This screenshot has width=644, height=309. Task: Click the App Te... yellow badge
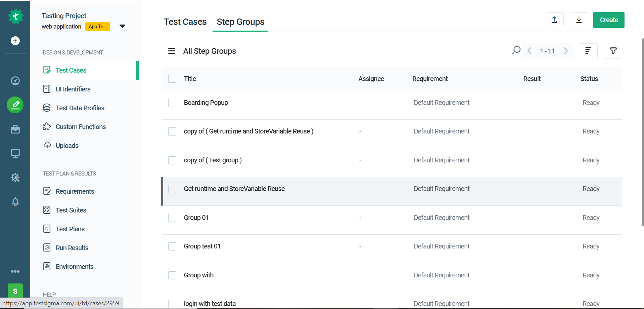98,27
